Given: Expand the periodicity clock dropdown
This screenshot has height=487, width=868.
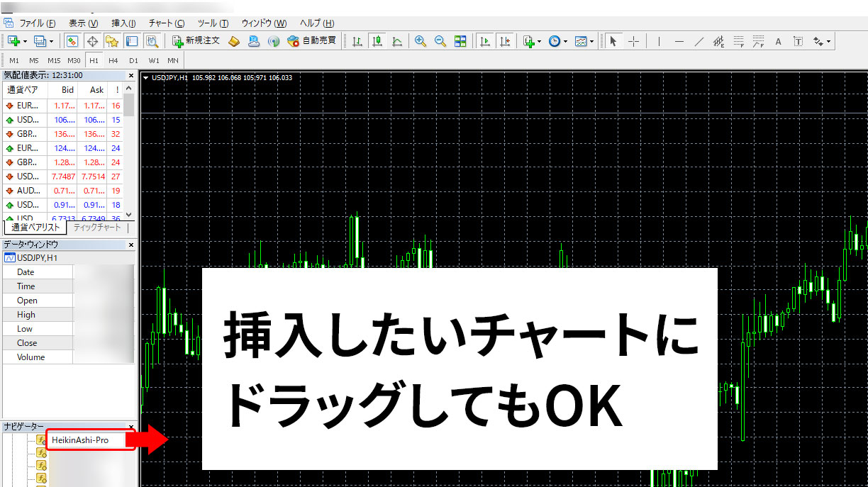Looking at the screenshot, I should 565,41.
